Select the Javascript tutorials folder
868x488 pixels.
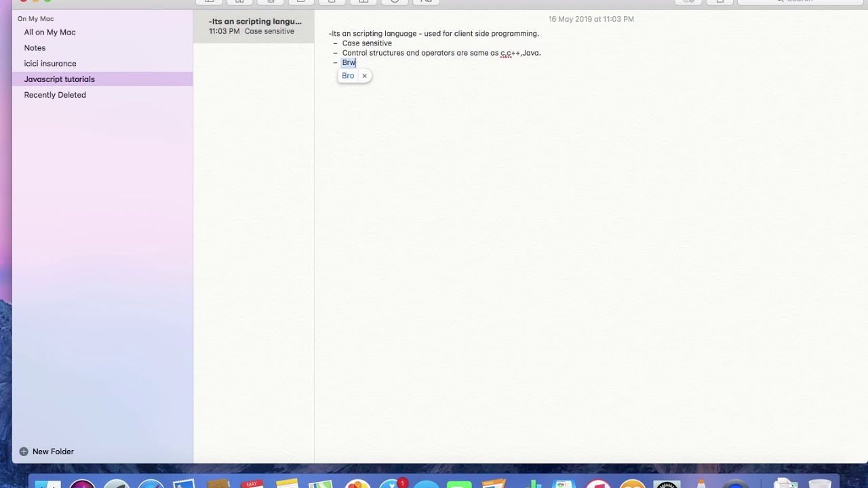pyautogui.click(x=102, y=79)
